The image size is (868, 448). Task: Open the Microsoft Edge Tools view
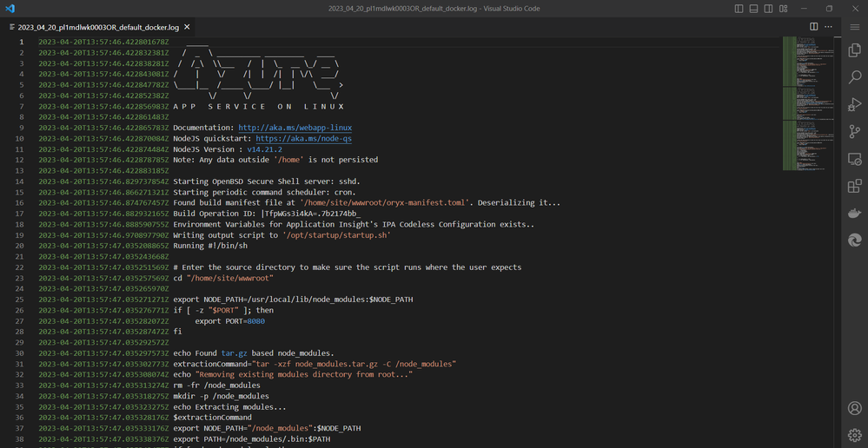(x=855, y=240)
